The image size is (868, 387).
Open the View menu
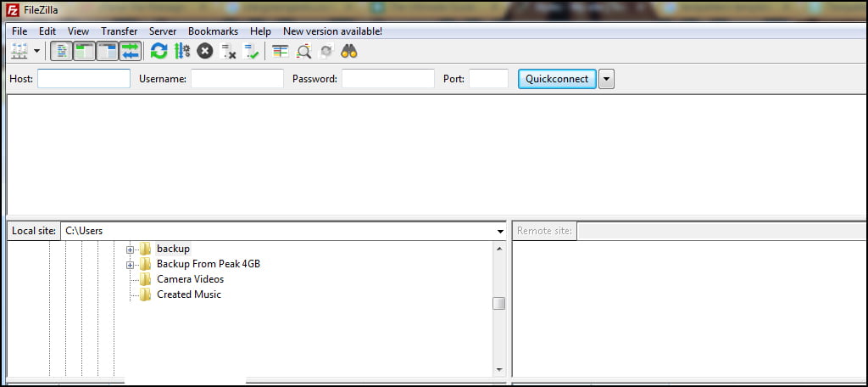coord(78,31)
